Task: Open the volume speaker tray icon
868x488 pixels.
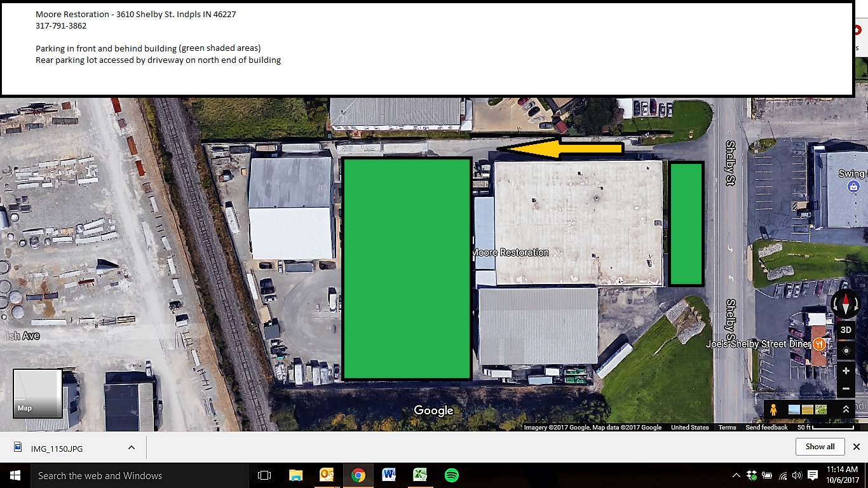Action: tap(797, 475)
